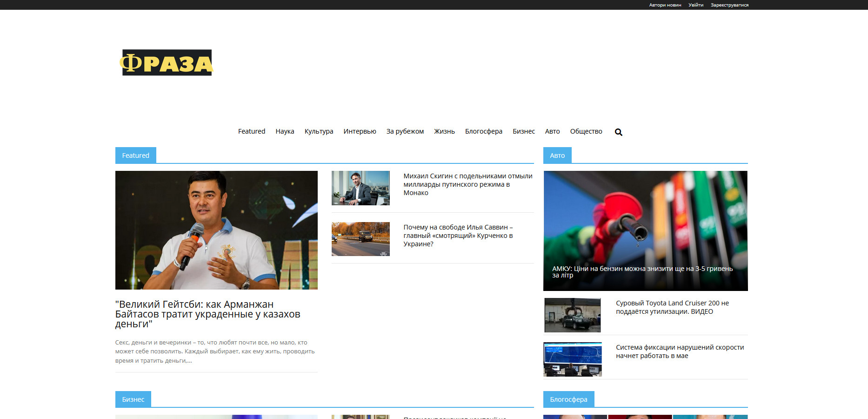The image size is (868, 419).
Task: Go to the Культура section
Action: [319, 131]
